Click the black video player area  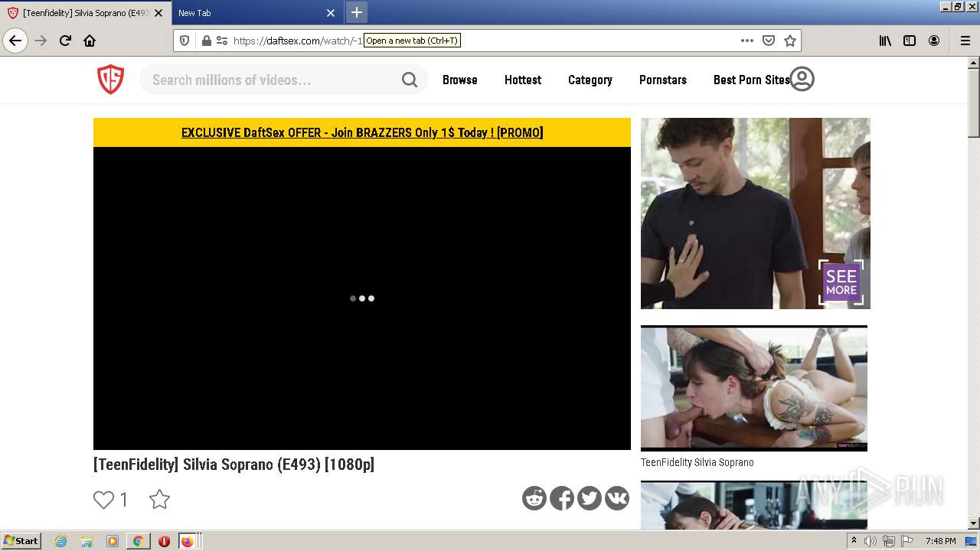coord(362,298)
